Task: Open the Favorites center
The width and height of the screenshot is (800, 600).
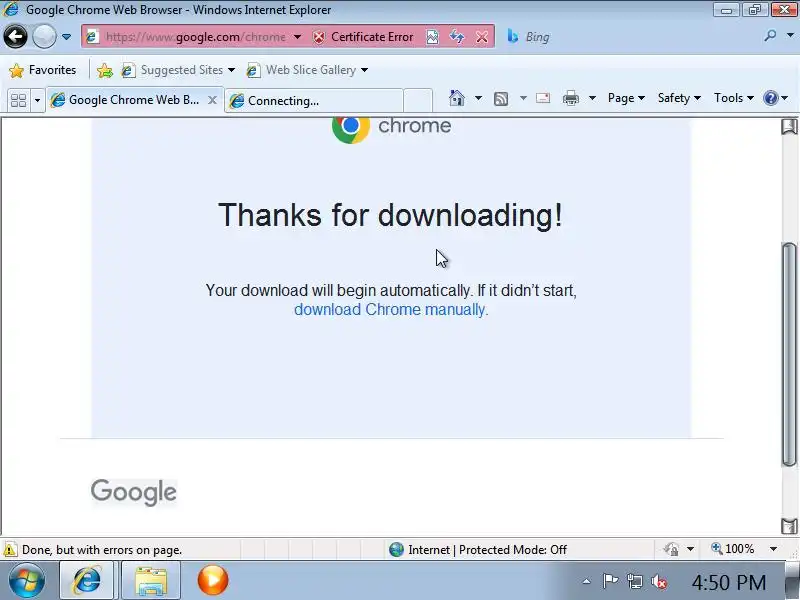Action: click(43, 70)
